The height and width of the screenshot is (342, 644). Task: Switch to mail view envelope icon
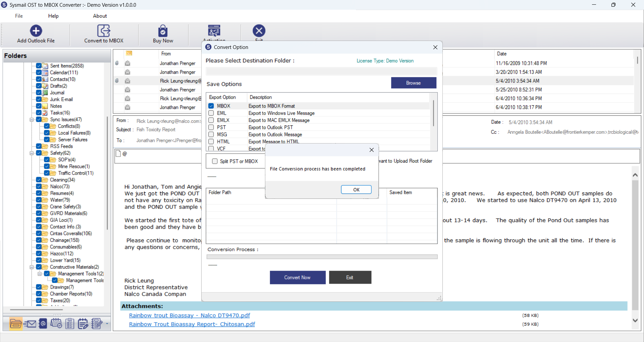(30, 324)
